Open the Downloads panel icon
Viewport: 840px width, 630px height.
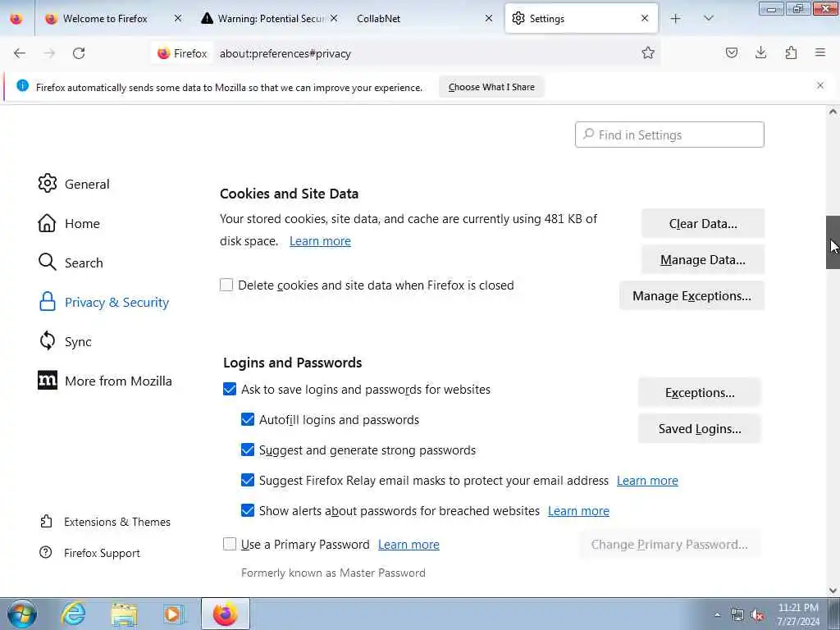click(760, 52)
